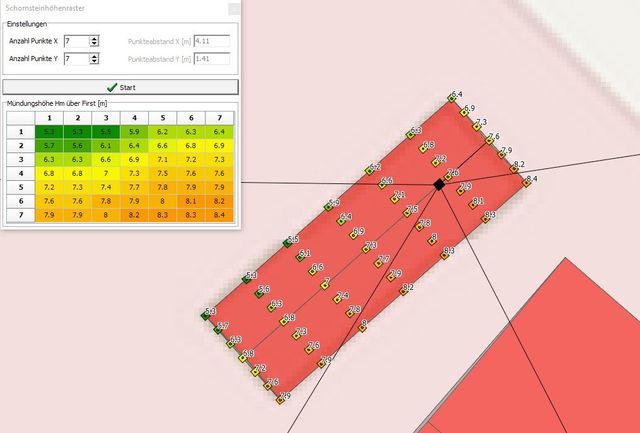This screenshot has width=640, height=433.
Task: Click the Punkteabstand Y field showing 1.41
Action: pyautogui.click(x=212, y=59)
